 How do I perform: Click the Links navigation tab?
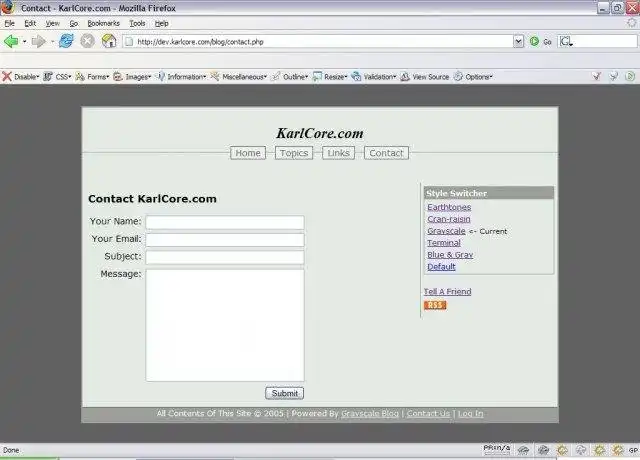click(338, 153)
